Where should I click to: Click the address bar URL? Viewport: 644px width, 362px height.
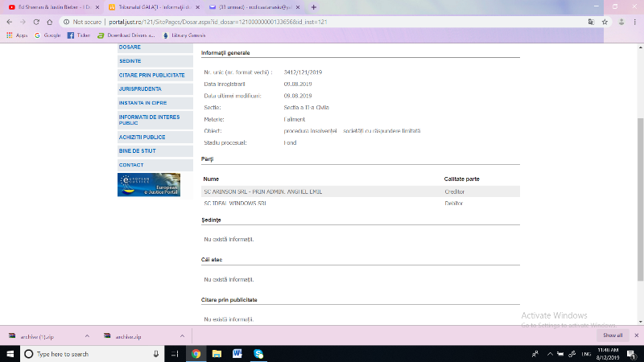coord(217,22)
